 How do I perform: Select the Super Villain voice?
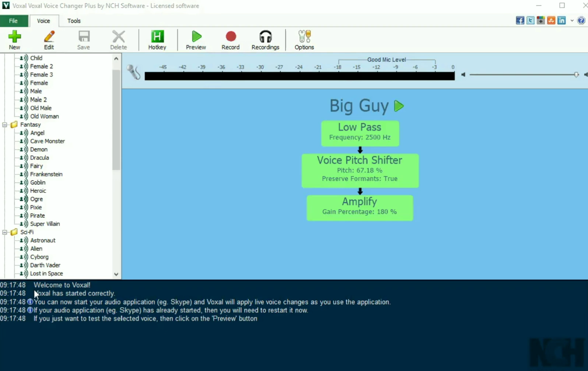45,224
